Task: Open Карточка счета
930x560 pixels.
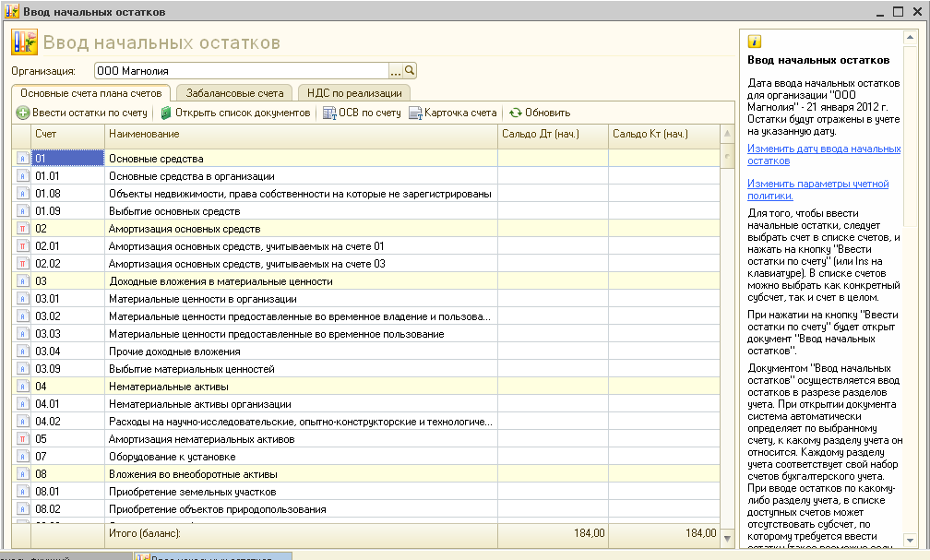Action: (x=452, y=113)
